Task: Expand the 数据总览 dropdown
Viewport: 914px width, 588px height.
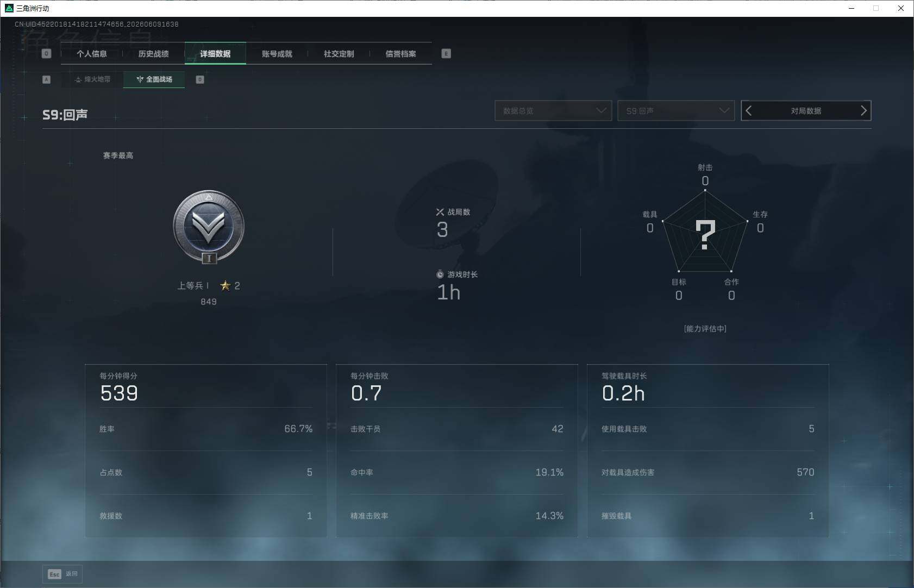Action: pyautogui.click(x=553, y=111)
